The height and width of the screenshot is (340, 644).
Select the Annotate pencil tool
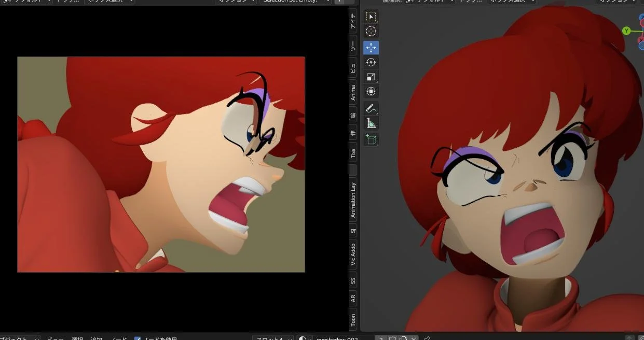coord(371,108)
